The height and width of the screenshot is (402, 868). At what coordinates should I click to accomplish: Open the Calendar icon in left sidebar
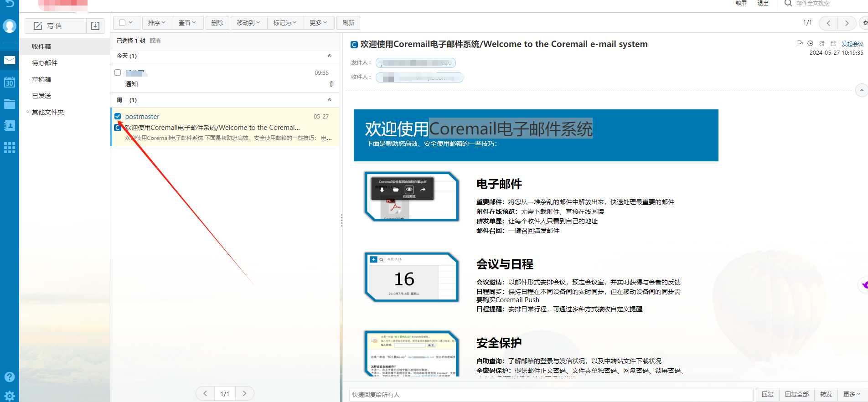pyautogui.click(x=9, y=82)
